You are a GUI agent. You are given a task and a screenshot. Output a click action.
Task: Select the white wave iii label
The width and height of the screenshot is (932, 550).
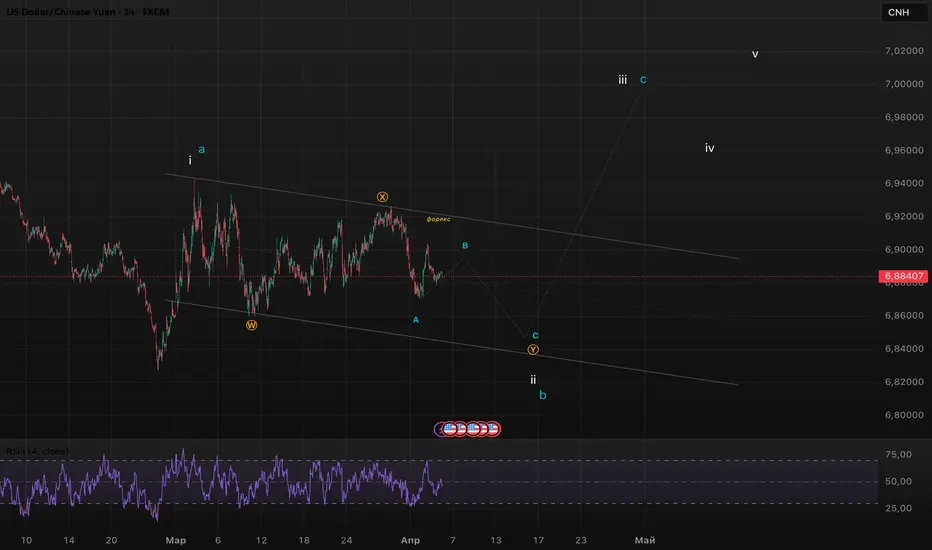622,79
